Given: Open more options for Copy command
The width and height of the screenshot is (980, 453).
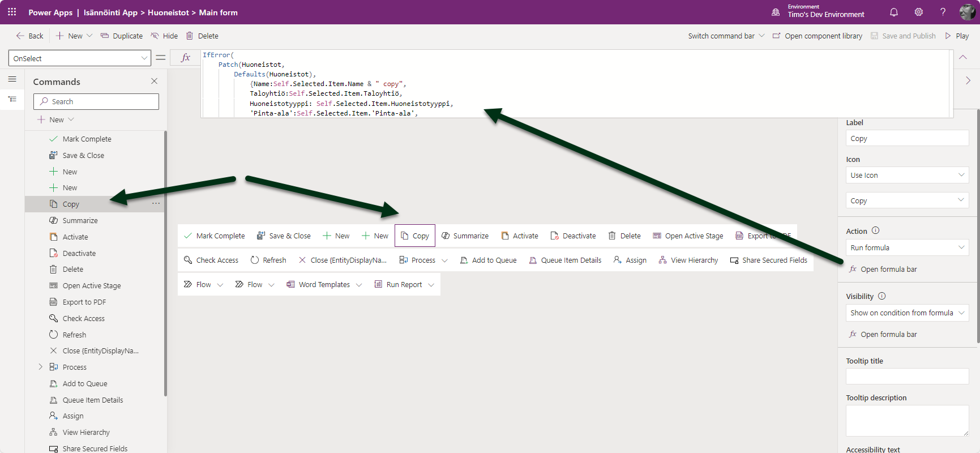Looking at the screenshot, I should pos(156,203).
